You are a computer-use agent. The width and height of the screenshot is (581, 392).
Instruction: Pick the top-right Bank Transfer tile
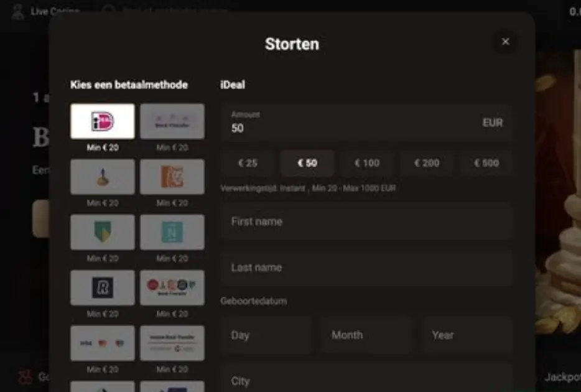coord(172,121)
